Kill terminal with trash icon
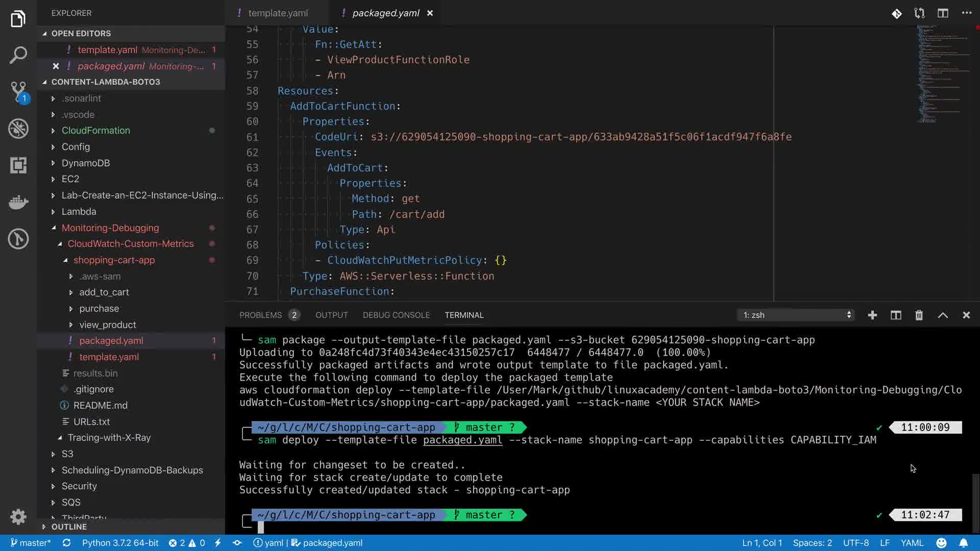980x551 pixels. pyautogui.click(x=919, y=315)
